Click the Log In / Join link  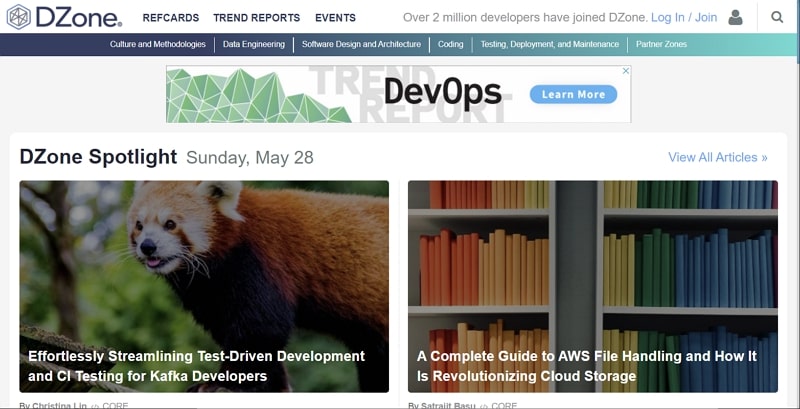[684, 18]
